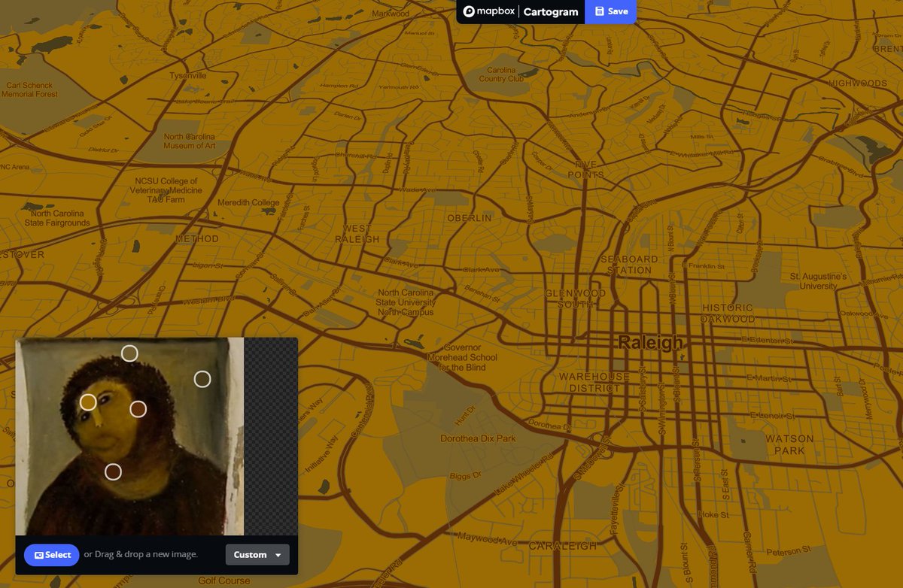The image size is (903, 588).
Task: Click the Caraleigh neighborhood label
Action: (x=562, y=547)
